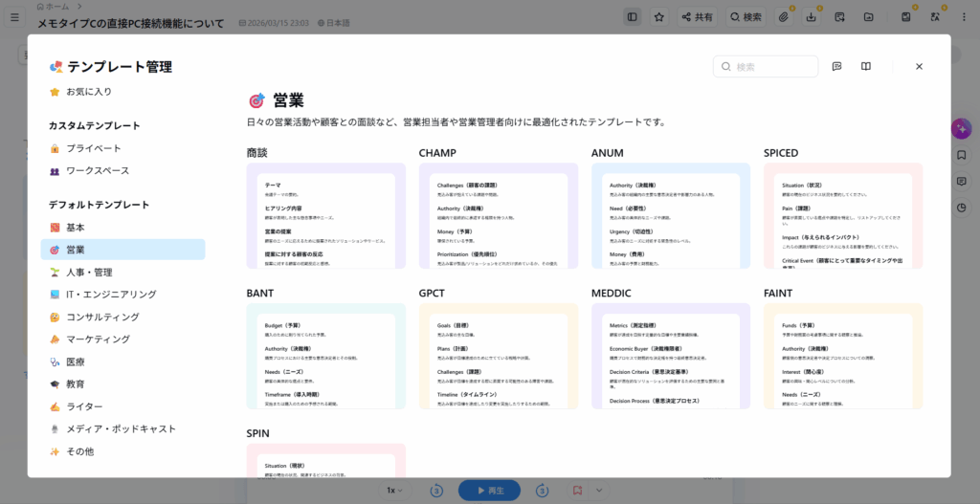Image resolution: width=980 pixels, height=504 pixels.
Task: Click the microphone icon beside メディア・ポッドキャスト
Action: 55,429
